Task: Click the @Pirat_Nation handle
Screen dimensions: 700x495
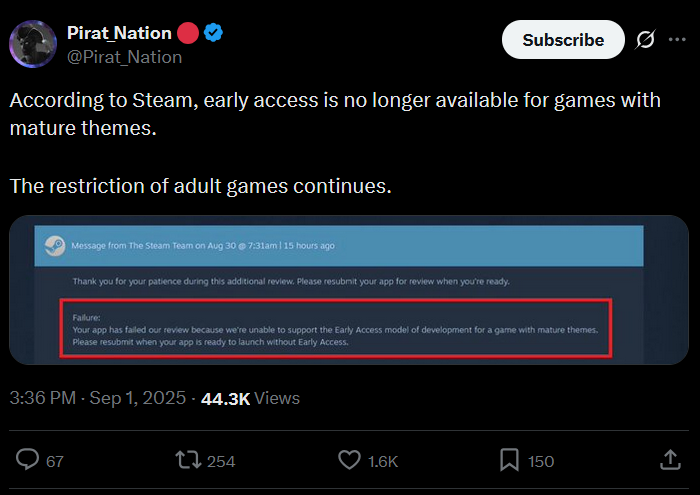Action: click(124, 57)
